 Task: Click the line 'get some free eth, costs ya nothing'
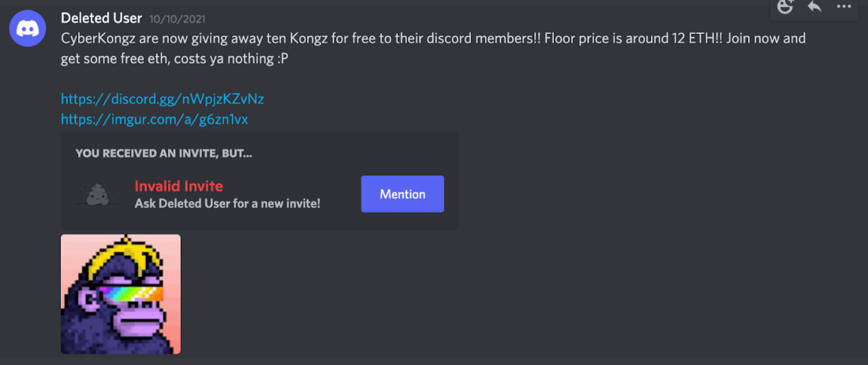click(174, 58)
